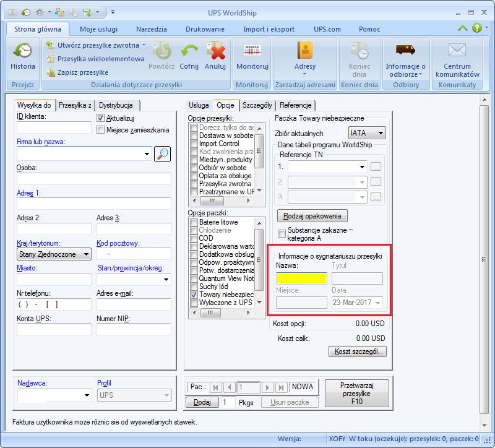
Task: Open the Data 23-Mar-2017 date dropdown
Action: (377, 303)
